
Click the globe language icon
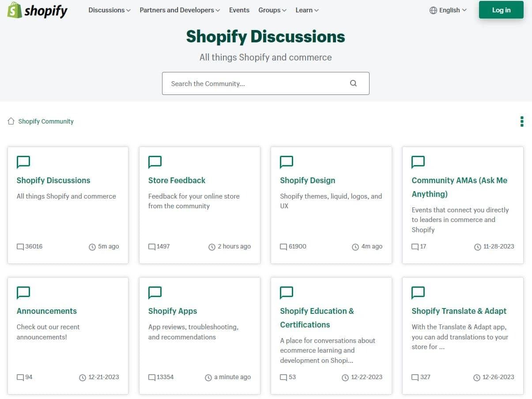[x=433, y=10]
